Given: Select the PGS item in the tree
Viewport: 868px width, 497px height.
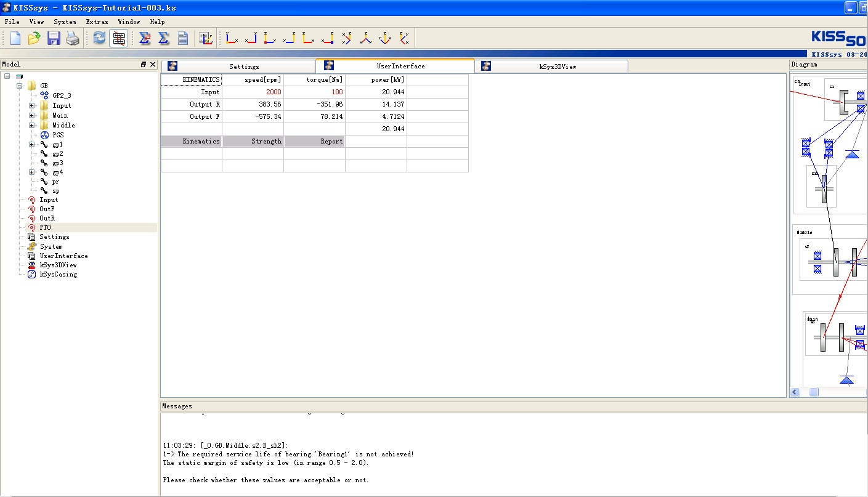Looking at the screenshot, I should 58,135.
